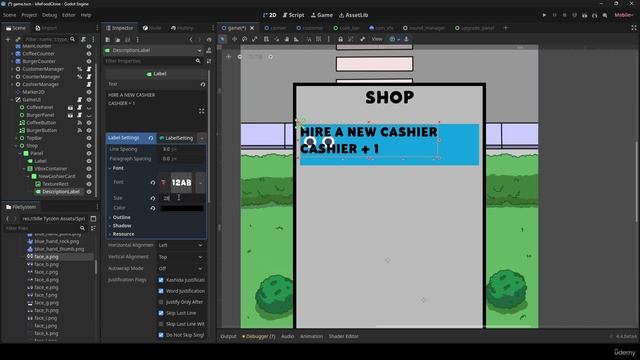This screenshot has height=360, width=640.
Task: Open the Font resource dropdown arrow
Action: coord(200,183)
